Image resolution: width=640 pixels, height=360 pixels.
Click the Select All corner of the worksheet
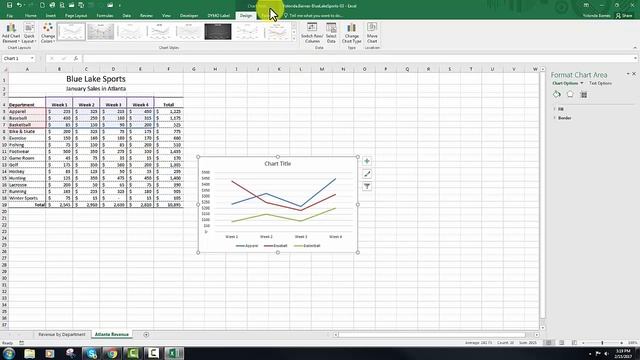[x=4, y=69]
